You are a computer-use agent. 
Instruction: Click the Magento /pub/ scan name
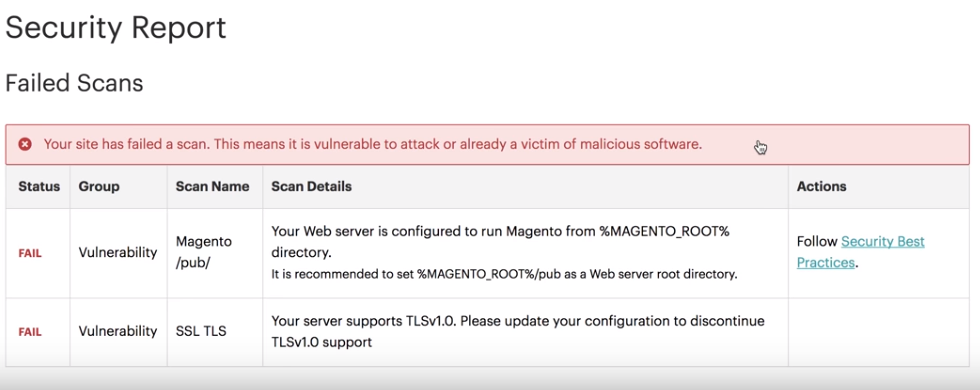tap(204, 252)
